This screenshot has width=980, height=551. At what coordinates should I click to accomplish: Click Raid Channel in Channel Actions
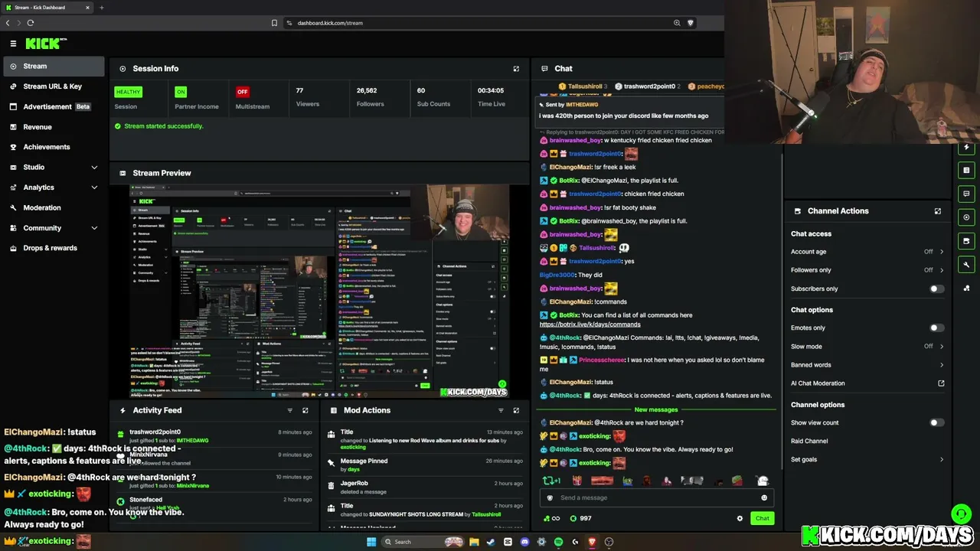tap(809, 442)
